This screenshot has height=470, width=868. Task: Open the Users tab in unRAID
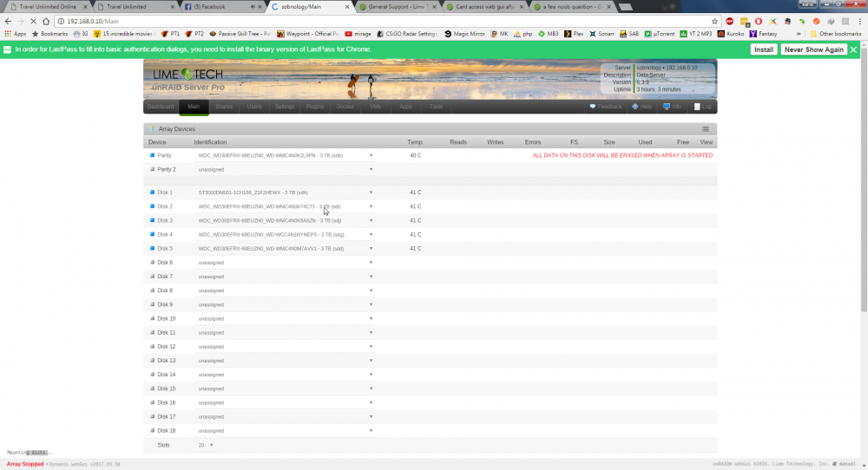(x=254, y=107)
